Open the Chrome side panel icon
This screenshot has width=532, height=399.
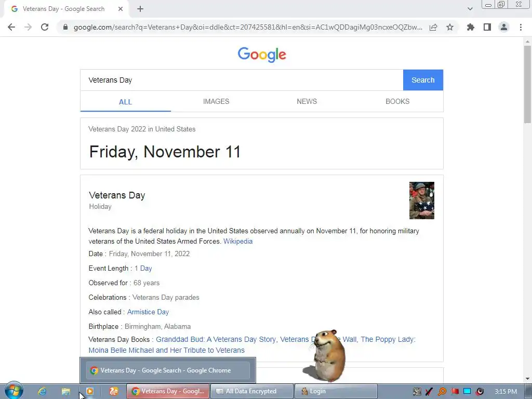[x=487, y=27]
